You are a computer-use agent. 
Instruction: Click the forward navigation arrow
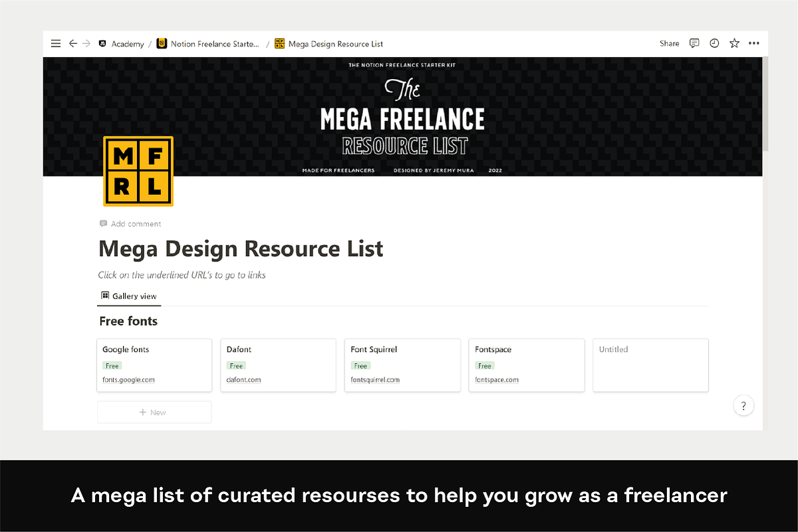tap(86, 44)
